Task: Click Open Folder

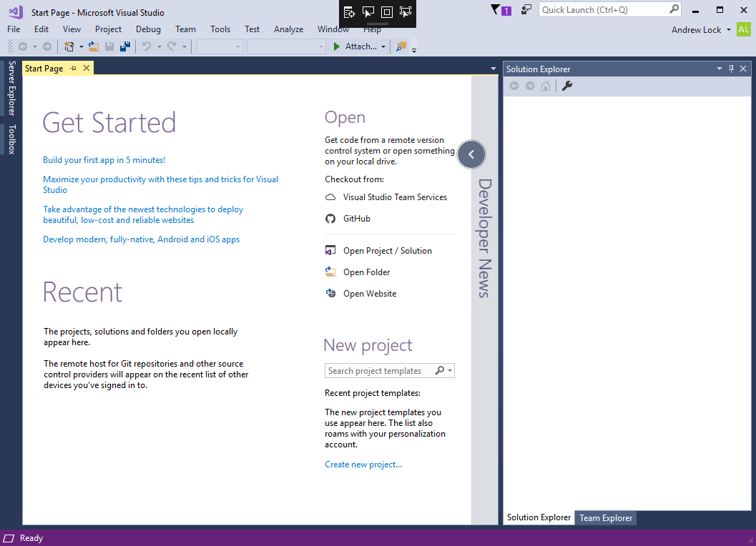Action: [358, 272]
